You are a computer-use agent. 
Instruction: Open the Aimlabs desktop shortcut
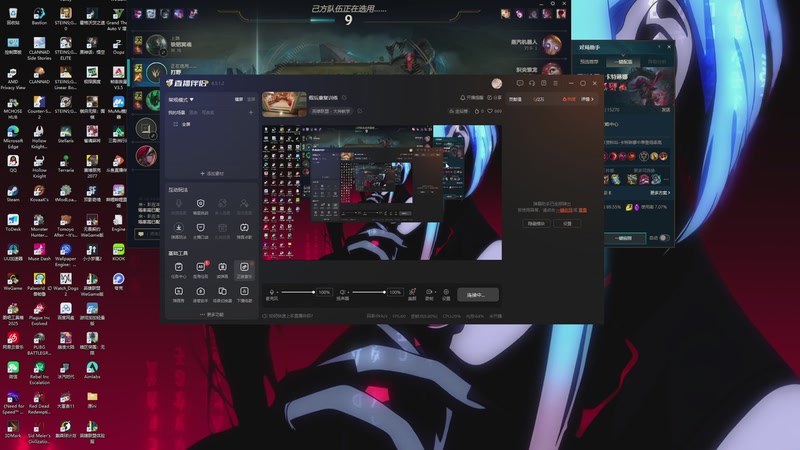(x=92, y=370)
